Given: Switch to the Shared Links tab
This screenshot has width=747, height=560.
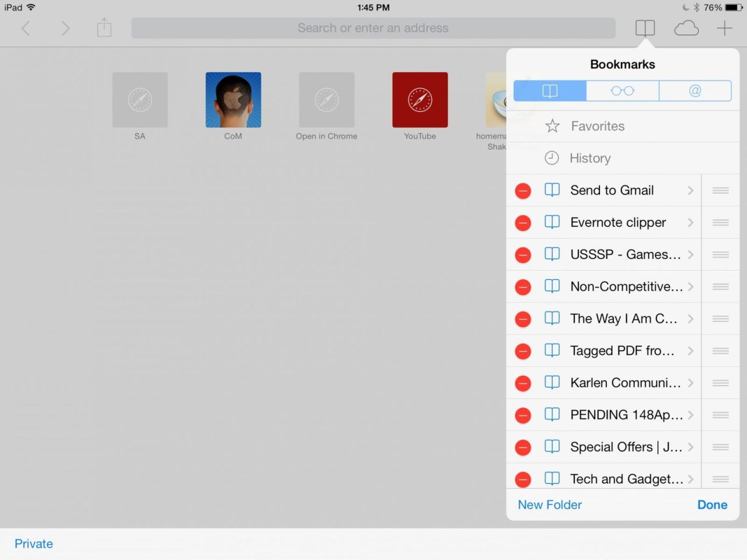Looking at the screenshot, I should coord(695,90).
